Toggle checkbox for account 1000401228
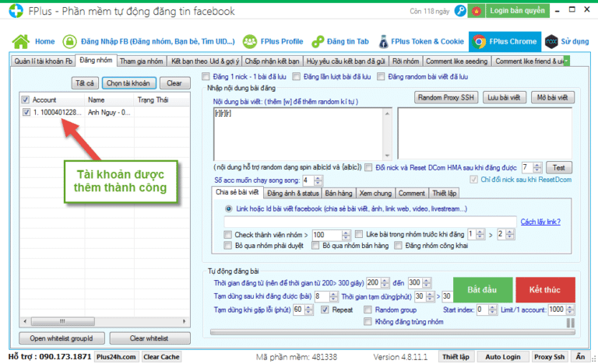 [x=26, y=112]
